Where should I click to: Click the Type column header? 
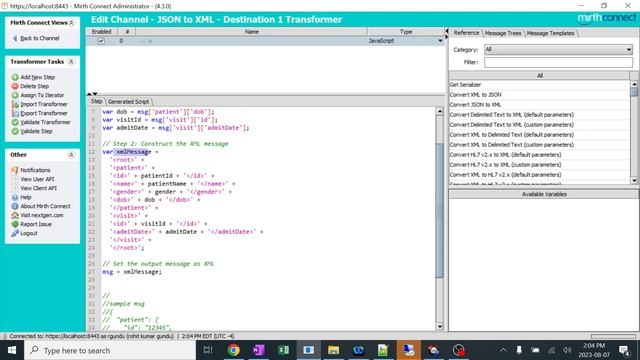406,31
